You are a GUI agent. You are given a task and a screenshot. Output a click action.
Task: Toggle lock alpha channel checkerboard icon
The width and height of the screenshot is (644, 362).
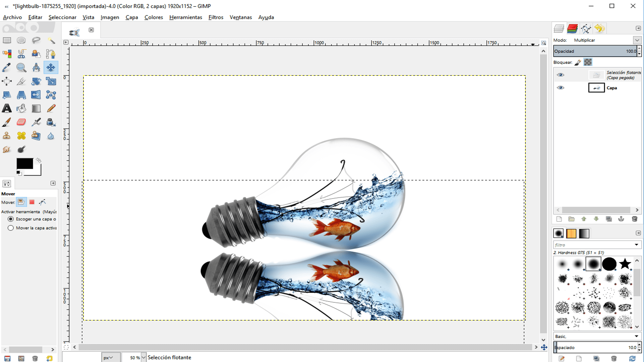coord(588,62)
